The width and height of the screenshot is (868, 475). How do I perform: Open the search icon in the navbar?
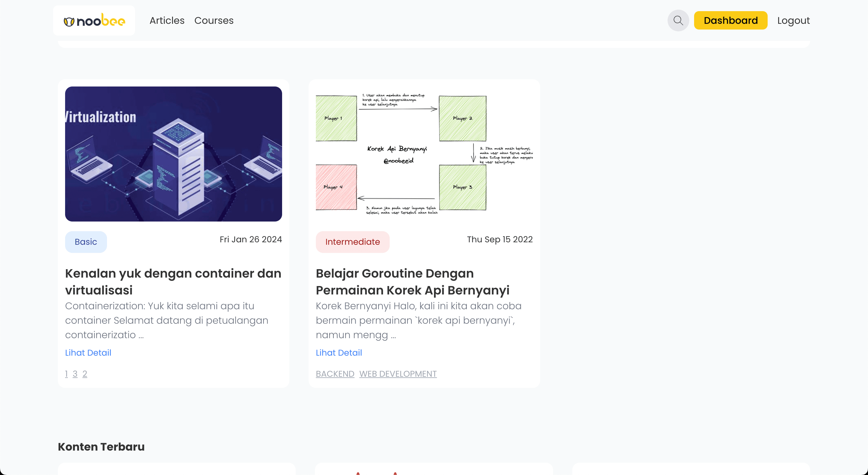[x=678, y=20]
